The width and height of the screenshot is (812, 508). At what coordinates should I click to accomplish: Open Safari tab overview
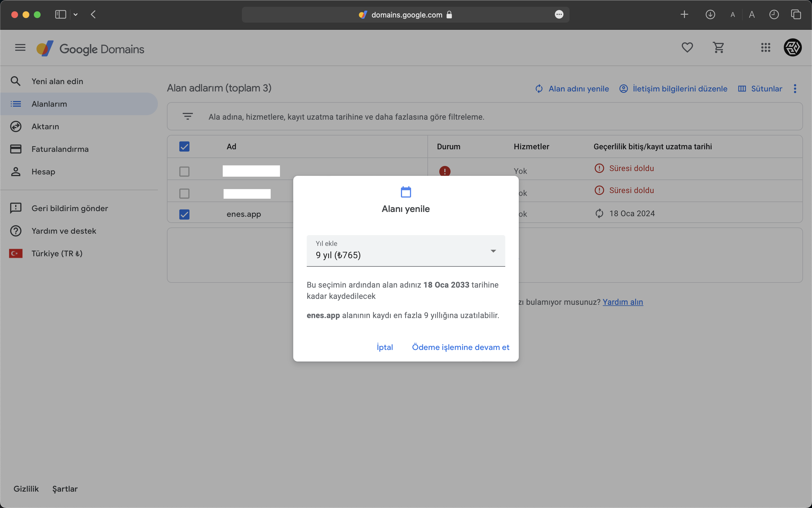(796, 14)
